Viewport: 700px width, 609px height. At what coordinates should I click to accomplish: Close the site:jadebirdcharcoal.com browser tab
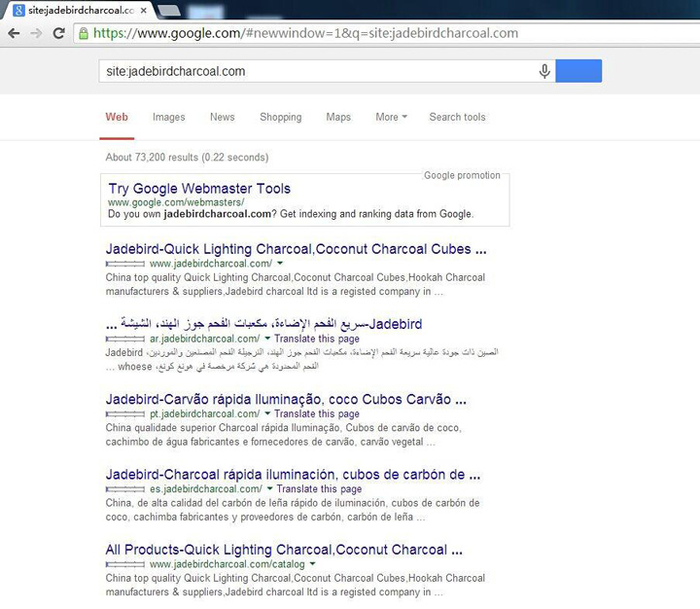(x=144, y=11)
